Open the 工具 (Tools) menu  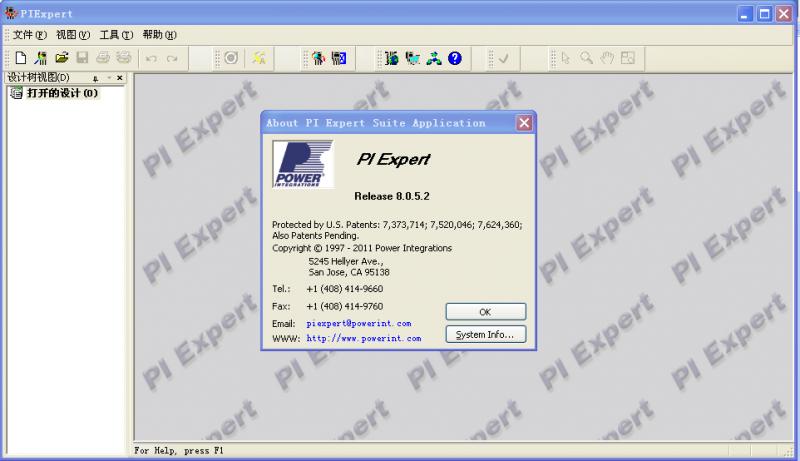[x=115, y=35]
